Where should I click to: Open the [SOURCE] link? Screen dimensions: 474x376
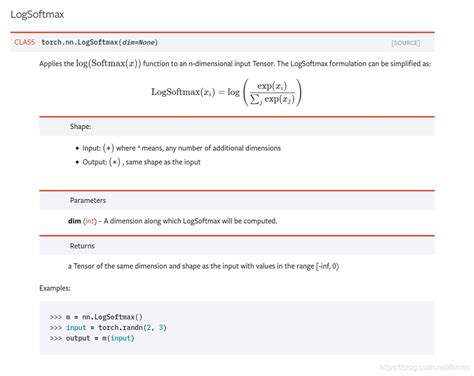pyautogui.click(x=405, y=43)
